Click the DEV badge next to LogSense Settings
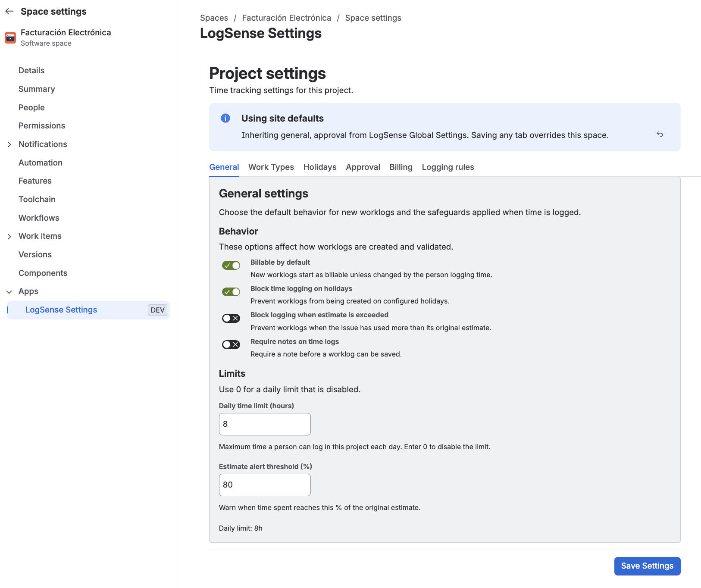Viewport: 701px width, 588px height. (x=157, y=310)
